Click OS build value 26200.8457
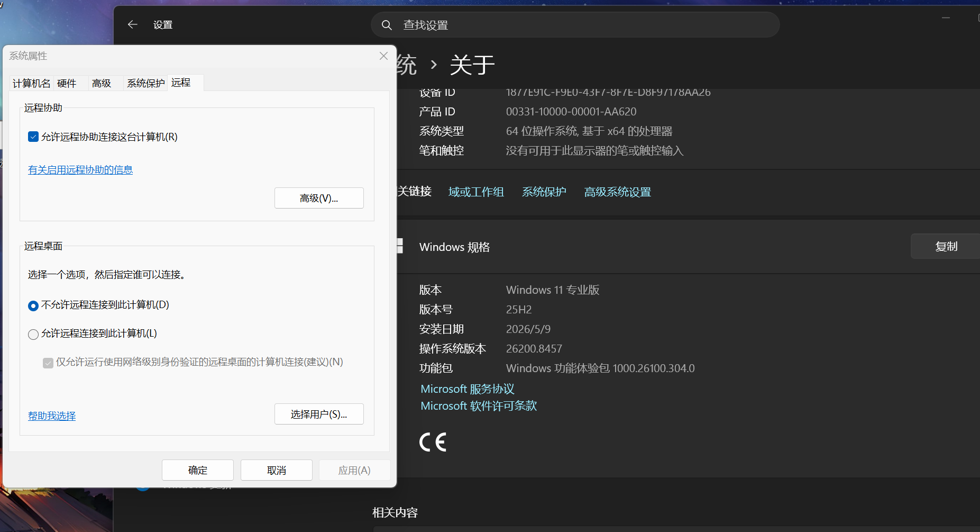 point(534,349)
